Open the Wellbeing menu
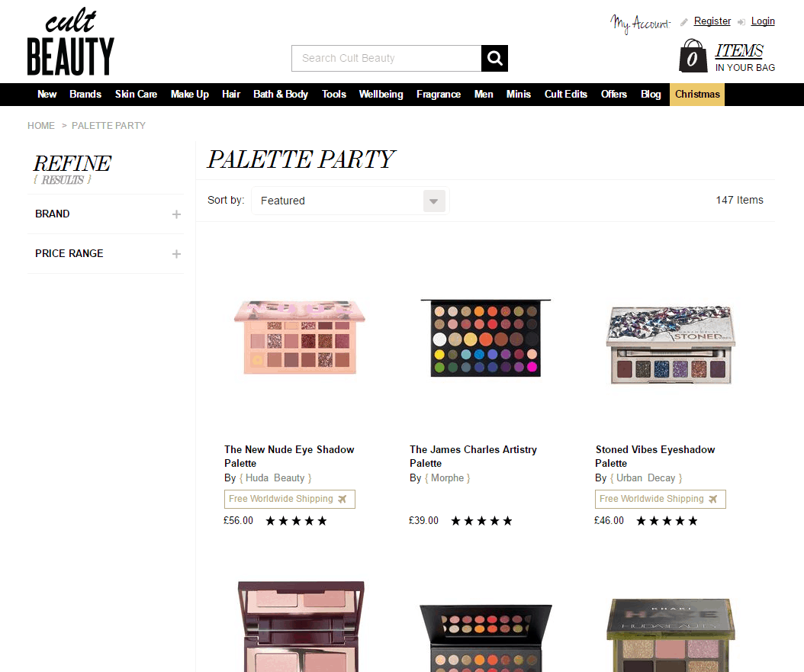804x672 pixels. (x=381, y=95)
